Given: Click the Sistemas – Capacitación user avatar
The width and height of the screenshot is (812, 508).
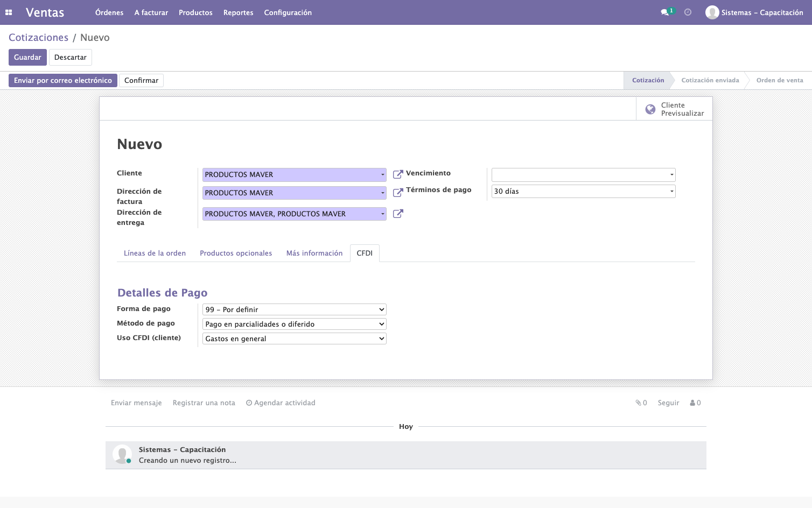Looking at the screenshot, I should 712,12.
